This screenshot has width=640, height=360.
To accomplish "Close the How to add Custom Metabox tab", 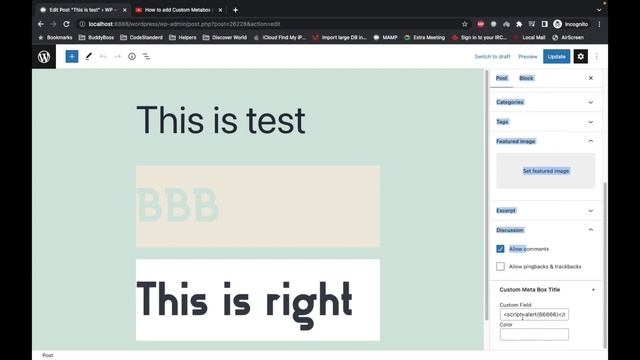I will point(220,10).
